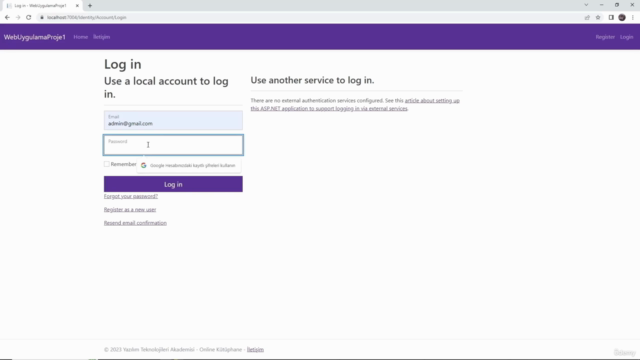Click the browser forward arrow
Screen dimensions: 640x360
18,18
